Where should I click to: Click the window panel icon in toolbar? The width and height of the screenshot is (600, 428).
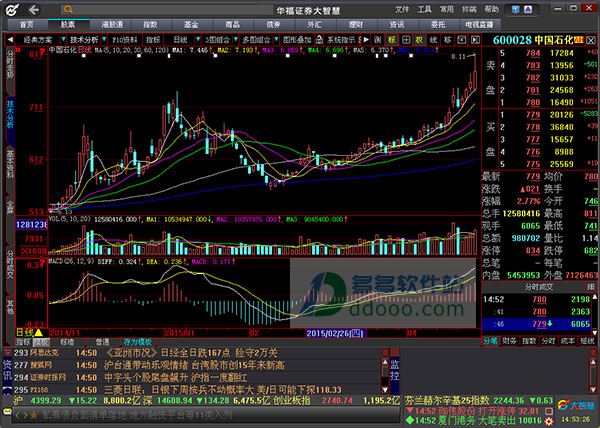pyautogui.click(x=461, y=39)
